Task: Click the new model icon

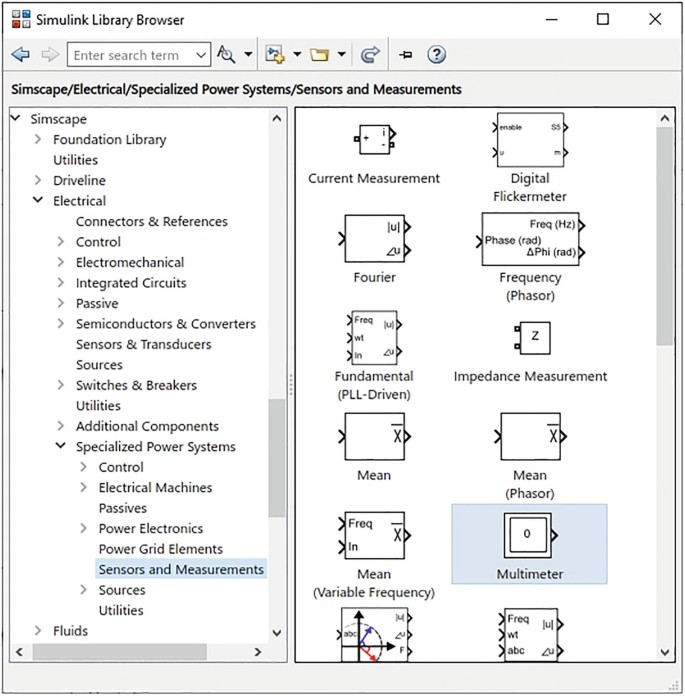Action: 274,55
